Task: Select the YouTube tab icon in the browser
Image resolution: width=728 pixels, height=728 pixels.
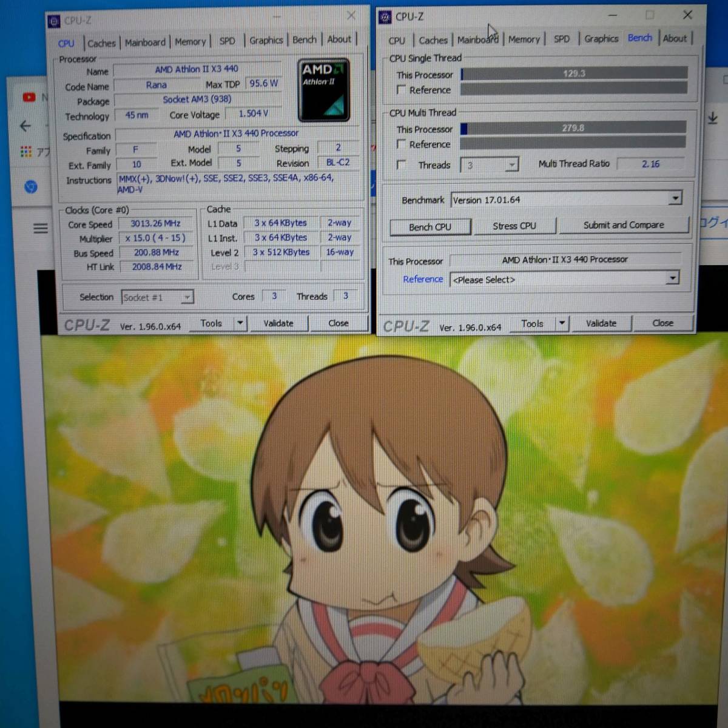Action: click(x=29, y=97)
